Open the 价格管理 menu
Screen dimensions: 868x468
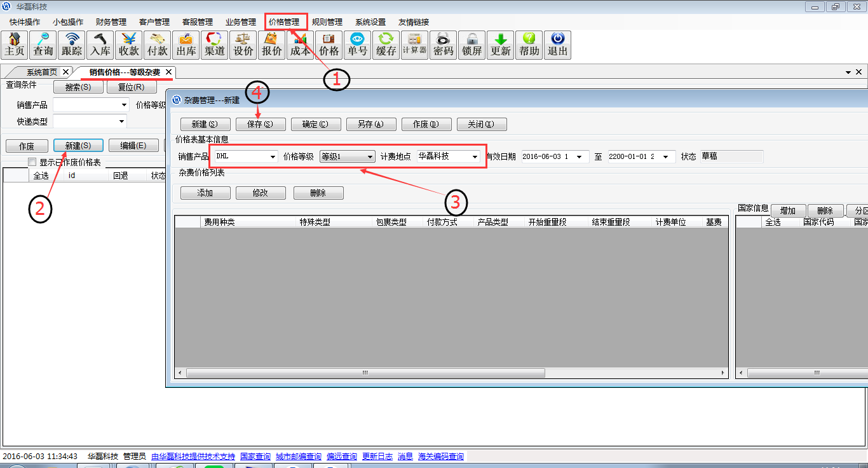[284, 22]
